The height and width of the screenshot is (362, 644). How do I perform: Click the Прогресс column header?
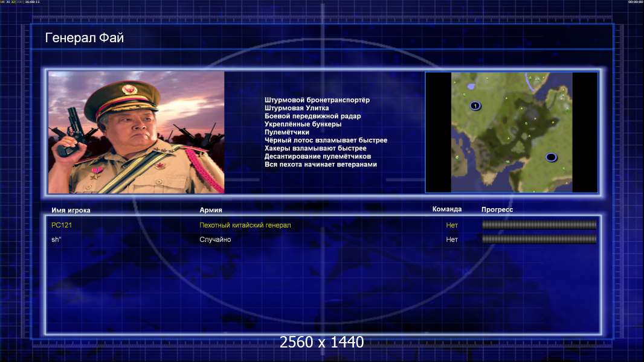[497, 209]
